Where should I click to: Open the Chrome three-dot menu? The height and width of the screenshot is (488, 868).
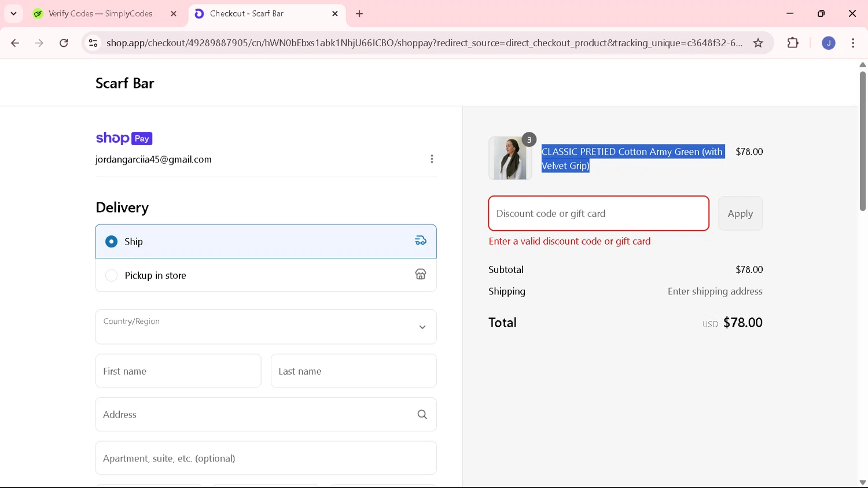853,43
